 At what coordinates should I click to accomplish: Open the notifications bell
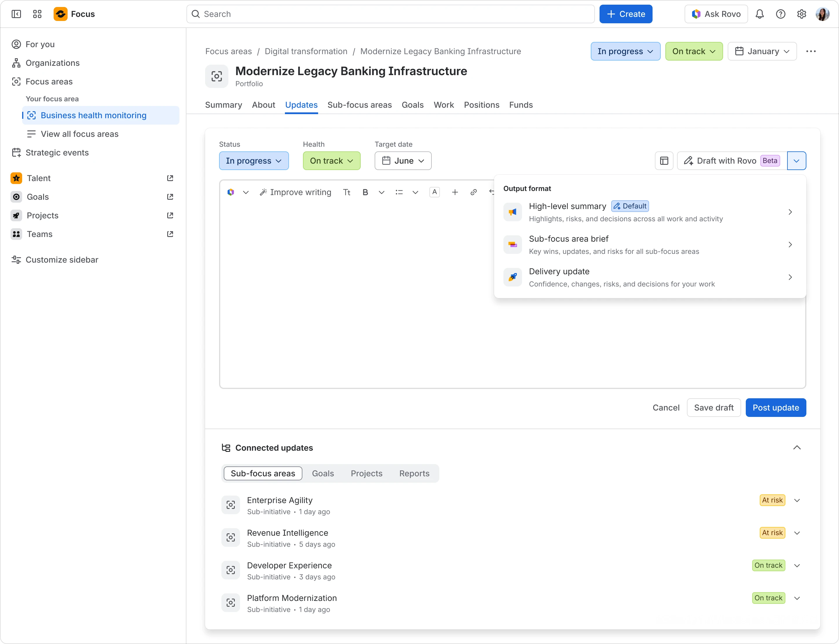(x=759, y=14)
